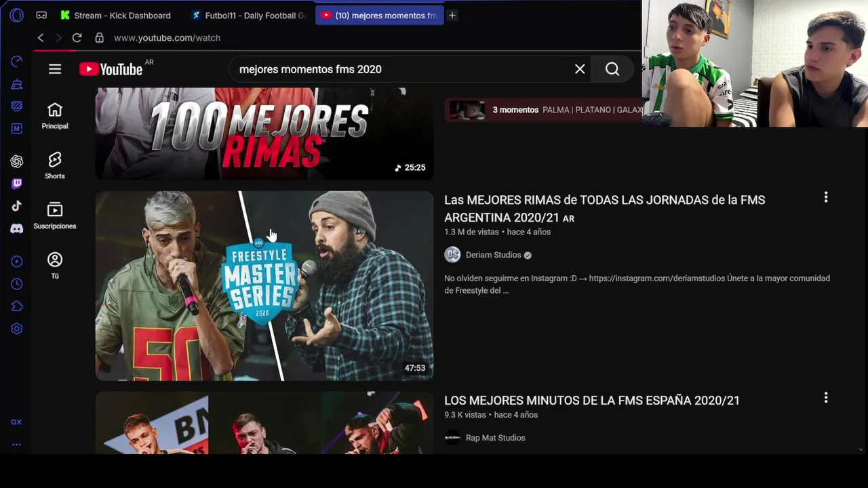Open the FMS España video thumbnail
The height and width of the screenshot is (488, 868).
coord(264,422)
